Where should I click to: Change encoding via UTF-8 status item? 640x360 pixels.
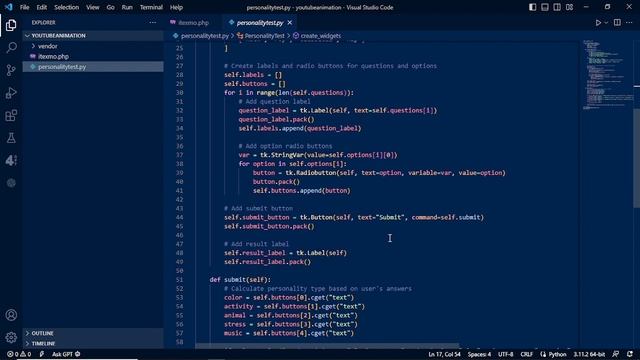pos(505,354)
